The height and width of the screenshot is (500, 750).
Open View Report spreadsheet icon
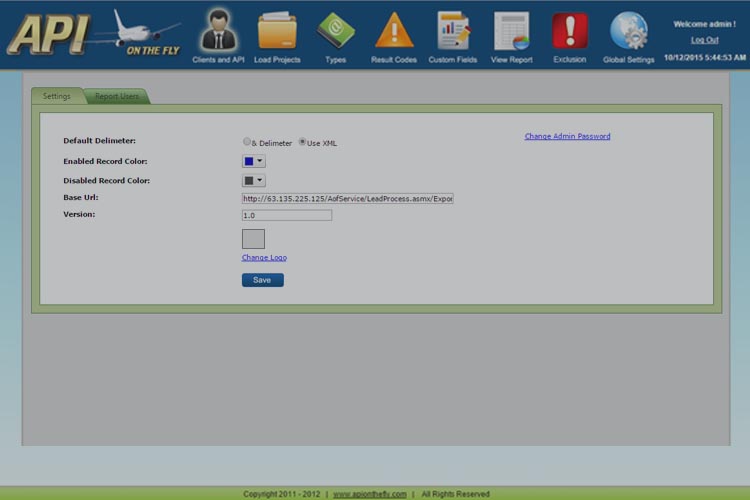pyautogui.click(x=511, y=31)
